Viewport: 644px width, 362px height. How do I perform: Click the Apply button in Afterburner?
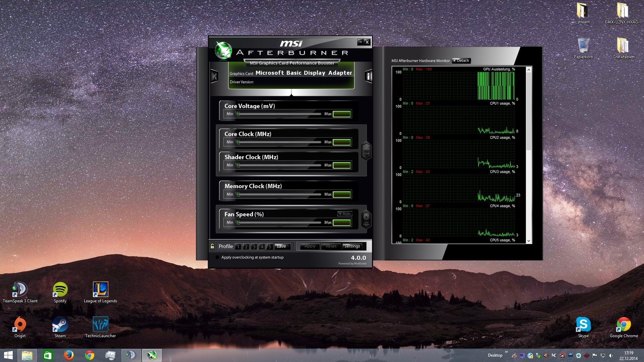click(x=310, y=246)
